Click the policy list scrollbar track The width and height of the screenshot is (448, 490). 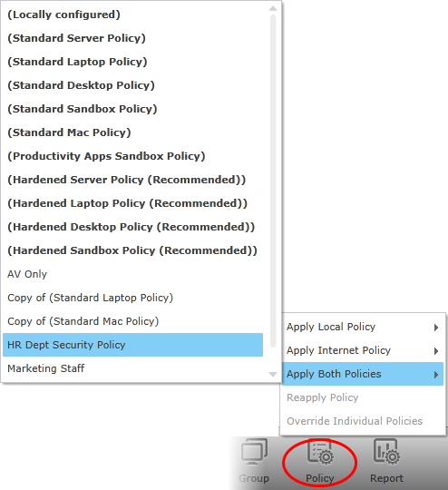273,181
